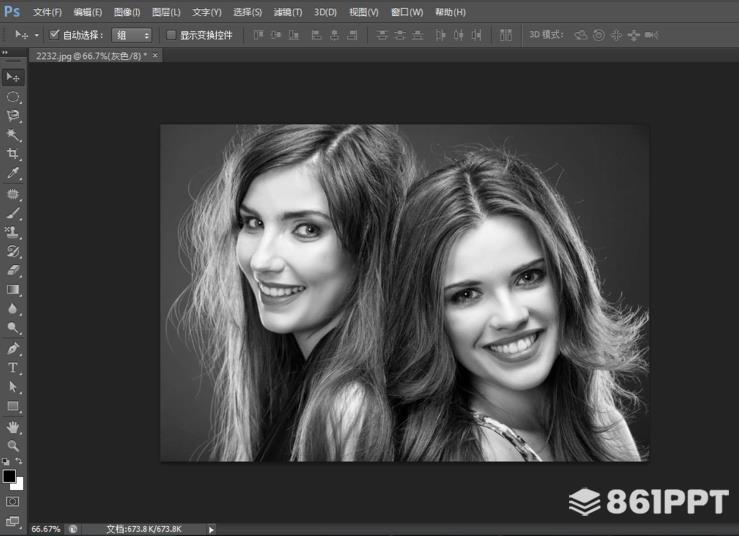Screen dimensions: 739x536
Task: Open the 组 auto-select dropdown
Action: (x=132, y=34)
